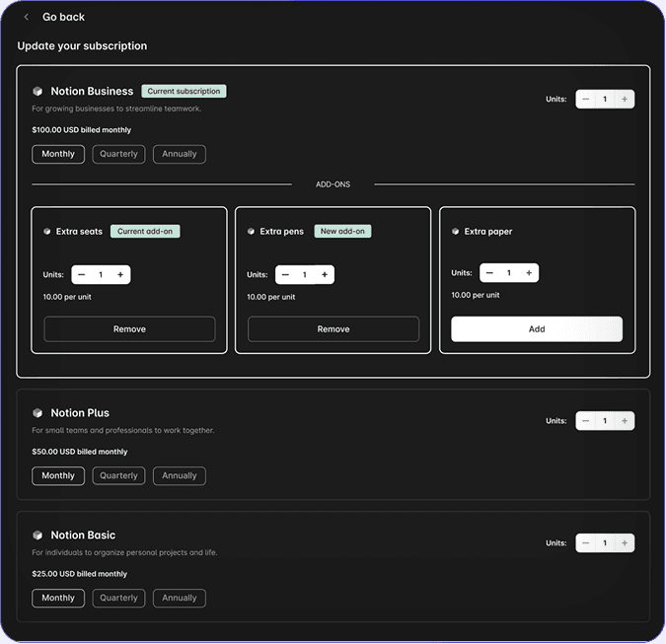Viewport: 666px width, 644px height.
Task: Click the Go back chevron arrow
Action: [x=27, y=17]
